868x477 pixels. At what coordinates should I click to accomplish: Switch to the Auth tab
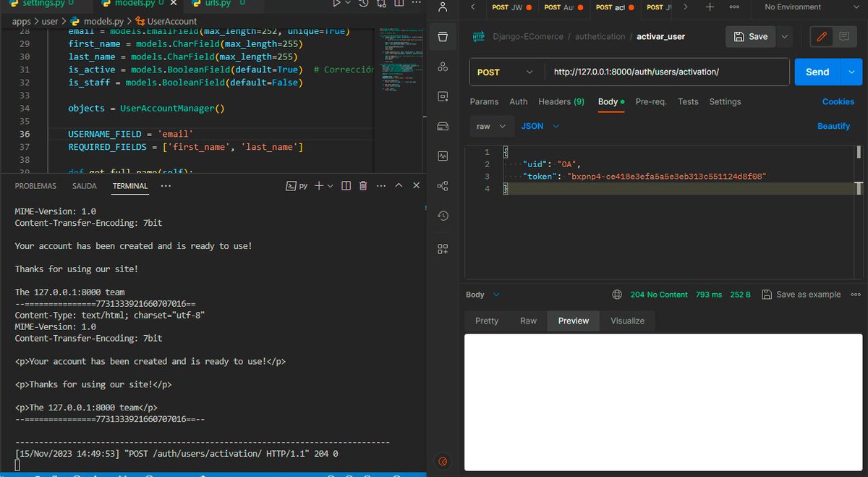pyautogui.click(x=519, y=102)
